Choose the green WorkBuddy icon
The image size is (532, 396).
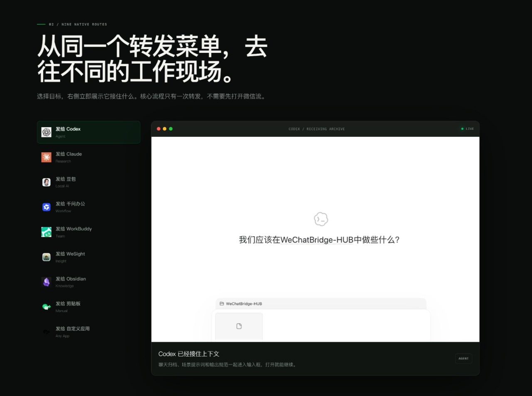(x=46, y=232)
